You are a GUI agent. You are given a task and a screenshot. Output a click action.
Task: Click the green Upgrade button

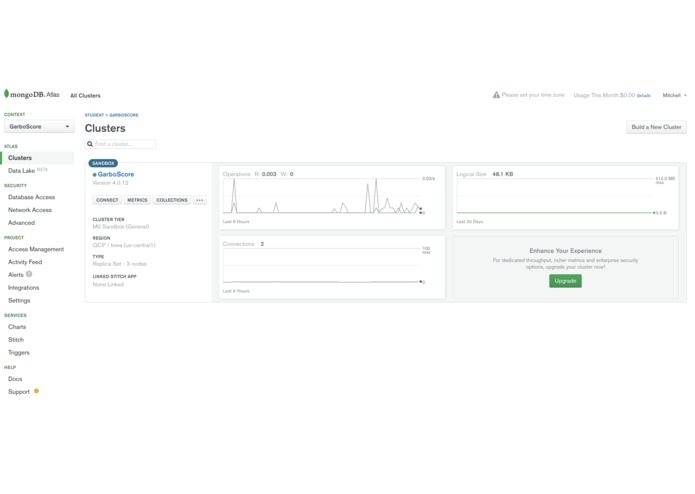(x=565, y=281)
